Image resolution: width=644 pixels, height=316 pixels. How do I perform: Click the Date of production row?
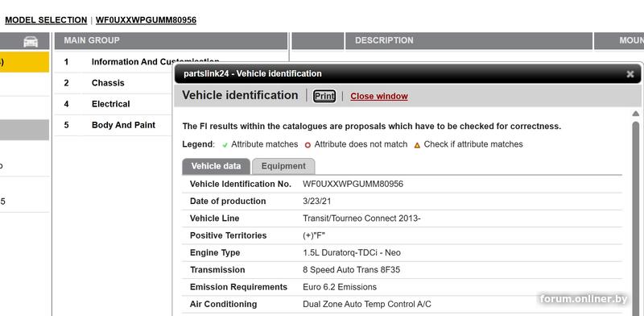tap(402, 202)
